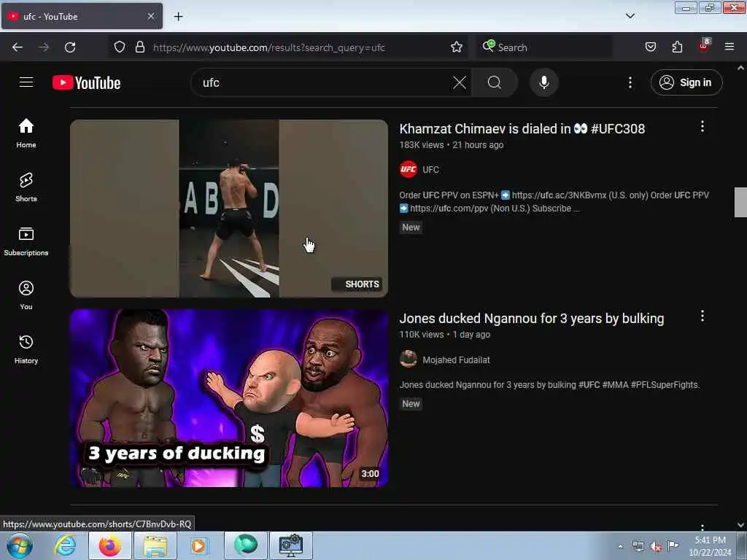
Task: Open the Pocket save icon
Action: click(x=650, y=47)
